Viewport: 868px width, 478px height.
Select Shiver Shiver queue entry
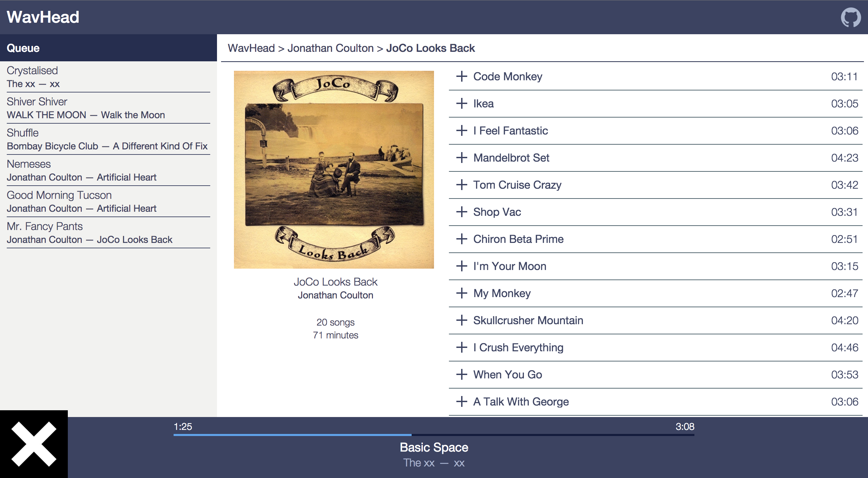(x=37, y=102)
